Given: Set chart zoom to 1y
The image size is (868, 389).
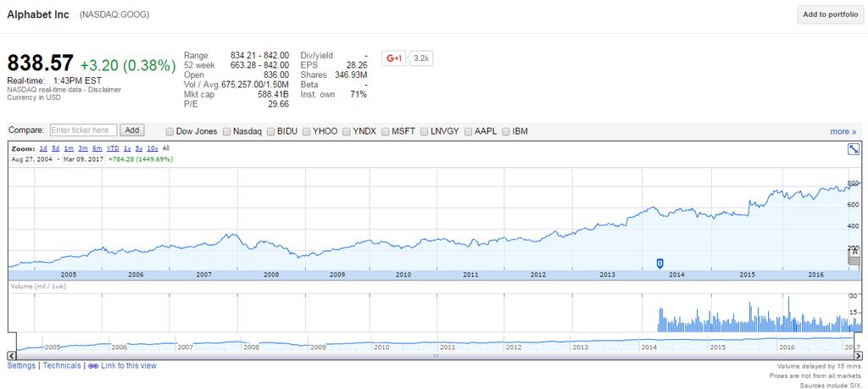Looking at the screenshot, I should pos(127,149).
